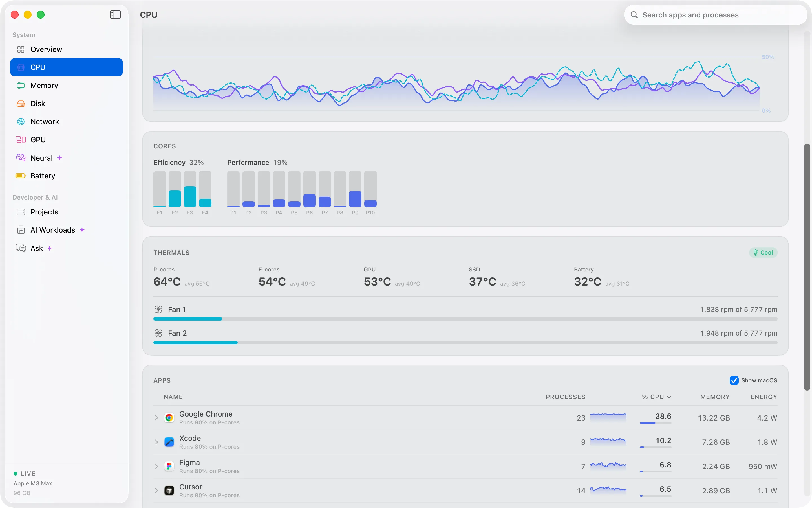
Task: Click the Battery icon in sidebar
Action: [x=21, y=176]
